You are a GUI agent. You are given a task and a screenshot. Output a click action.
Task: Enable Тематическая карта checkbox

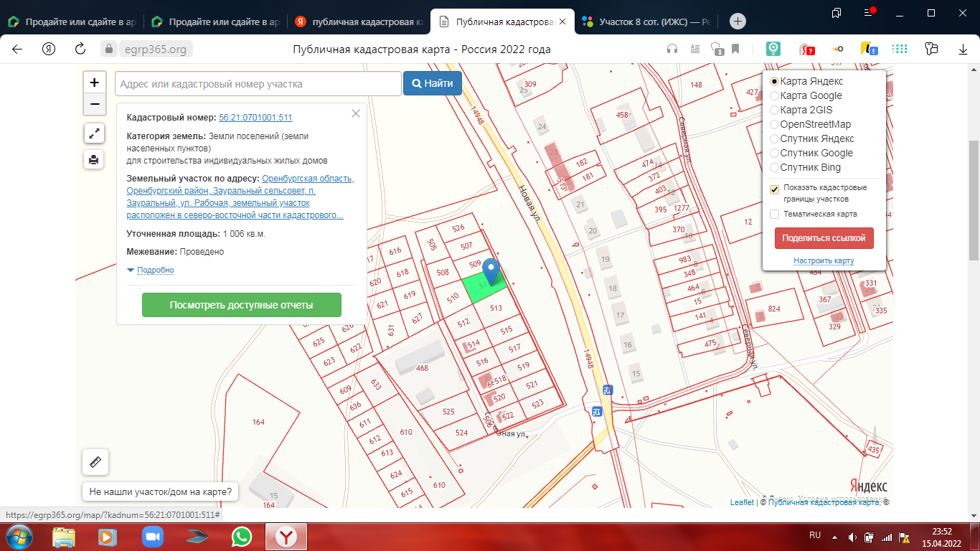pyautogui.click(x=775, y=214)
